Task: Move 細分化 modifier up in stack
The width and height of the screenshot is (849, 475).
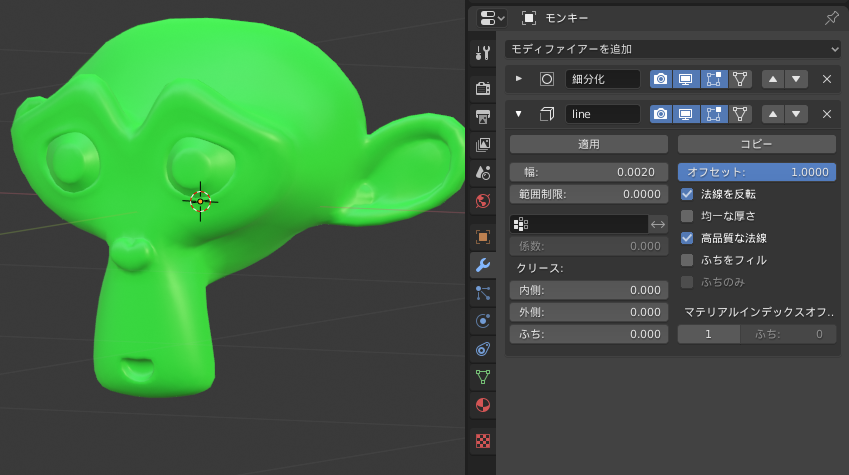Action: (x=773, y=79)
